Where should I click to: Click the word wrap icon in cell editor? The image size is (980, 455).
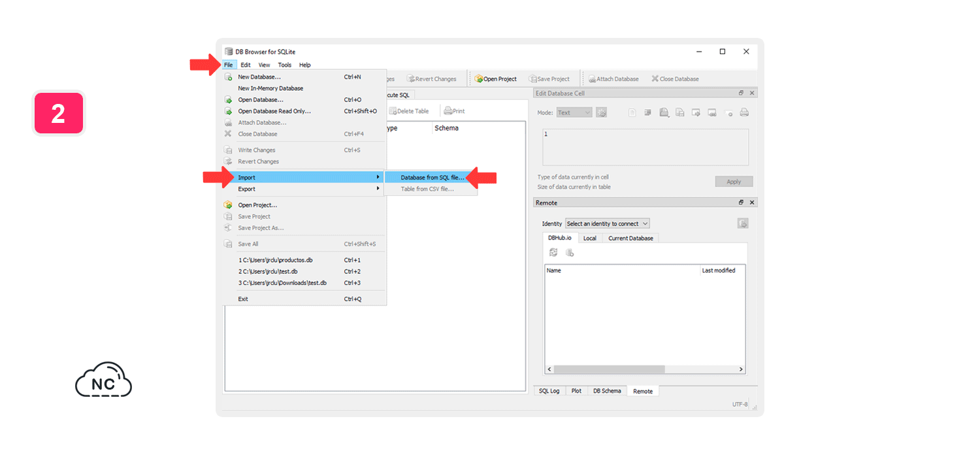(648, 112)
